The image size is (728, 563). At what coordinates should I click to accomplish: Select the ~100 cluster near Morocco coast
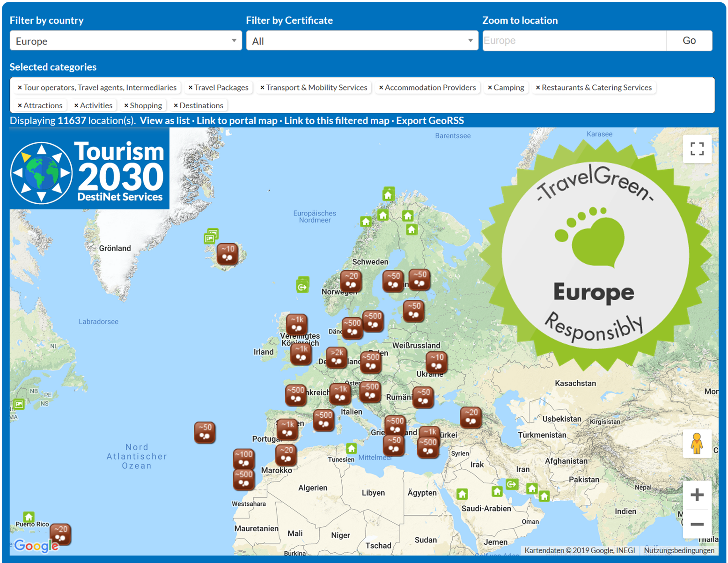[244, 459]
